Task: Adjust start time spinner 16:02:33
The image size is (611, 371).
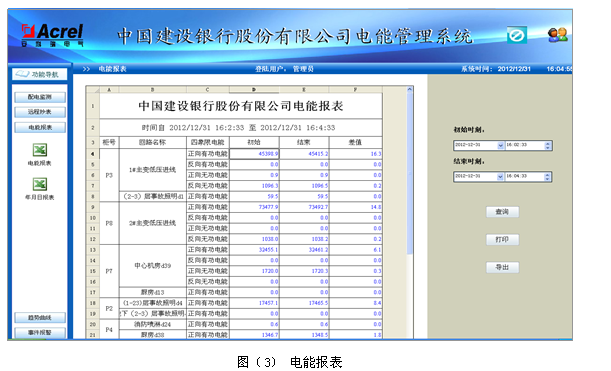Action: tap(547, 145)
